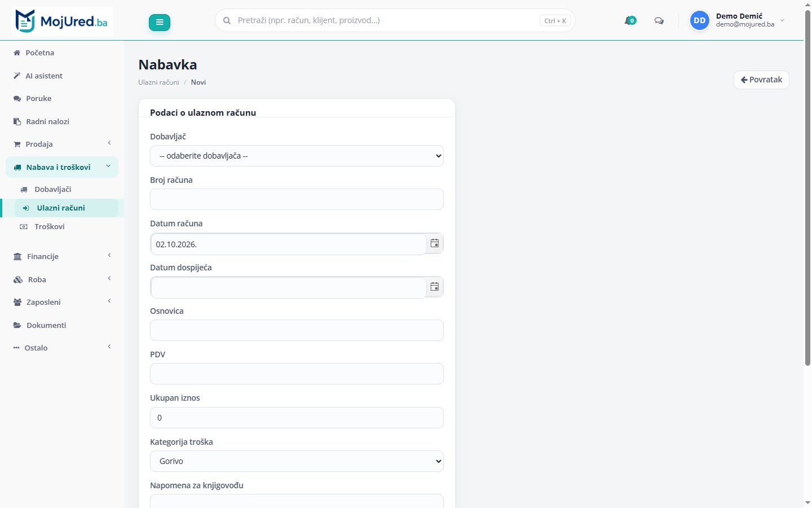
Task: Expand the Prodaja menu chevron
Action: tap(109, 143)
